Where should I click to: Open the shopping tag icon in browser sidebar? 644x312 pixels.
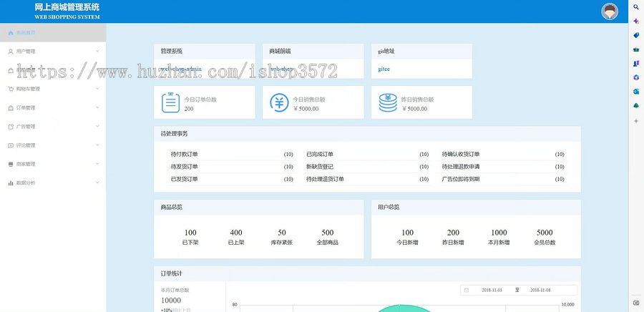(636, 35)
